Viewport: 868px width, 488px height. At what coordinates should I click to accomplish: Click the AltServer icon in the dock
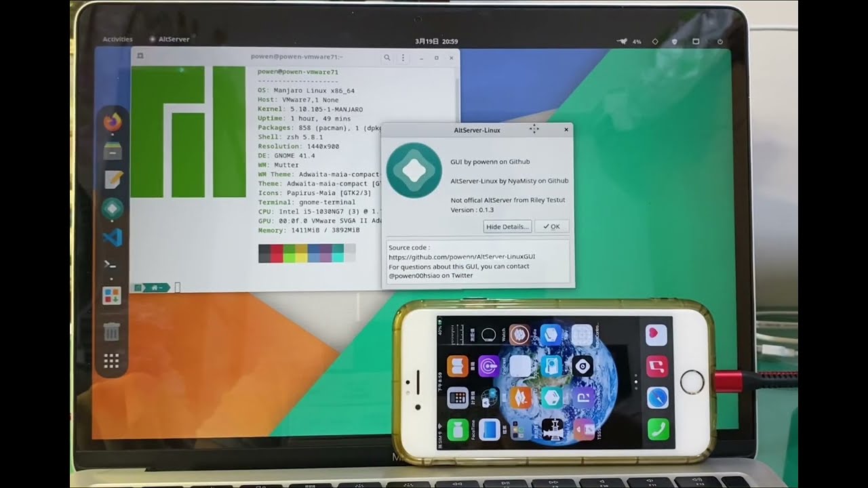click(113, 209)
